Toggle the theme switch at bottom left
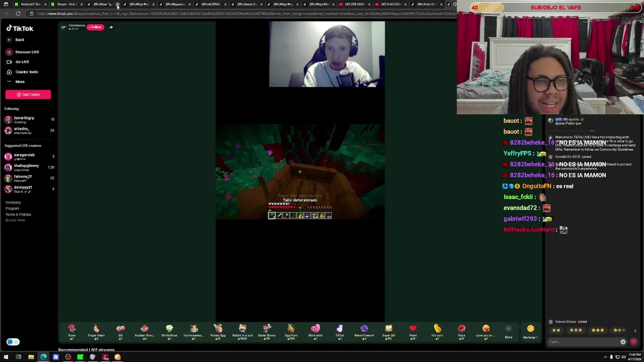Viewport: 644px width, 362px height. (x=13, y=342)
